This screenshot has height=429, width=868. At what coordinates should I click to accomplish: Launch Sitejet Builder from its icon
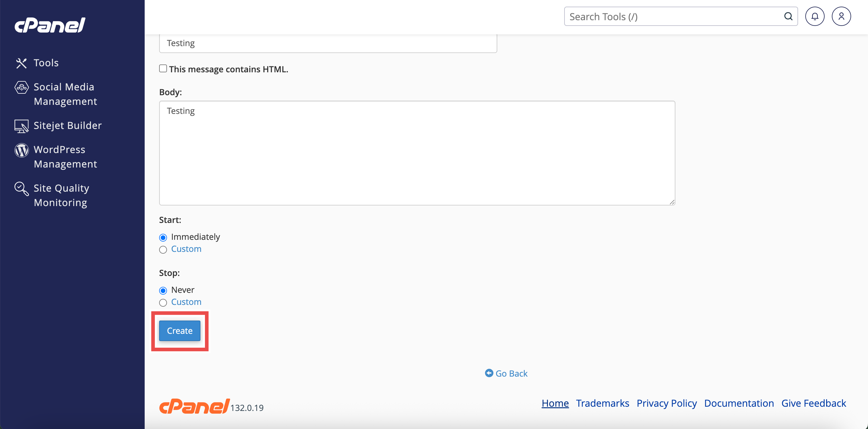point(21,126)
